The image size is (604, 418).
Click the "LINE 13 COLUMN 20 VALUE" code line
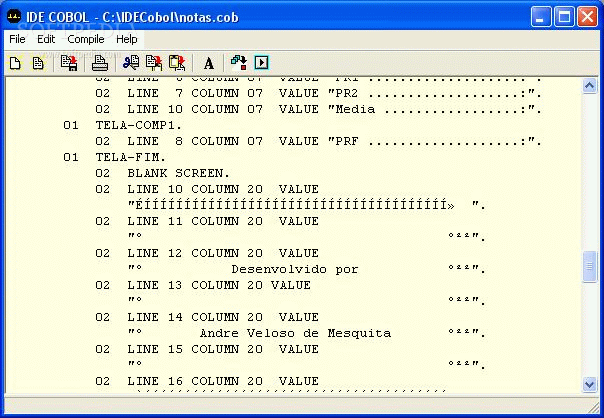tap(203, 285)
